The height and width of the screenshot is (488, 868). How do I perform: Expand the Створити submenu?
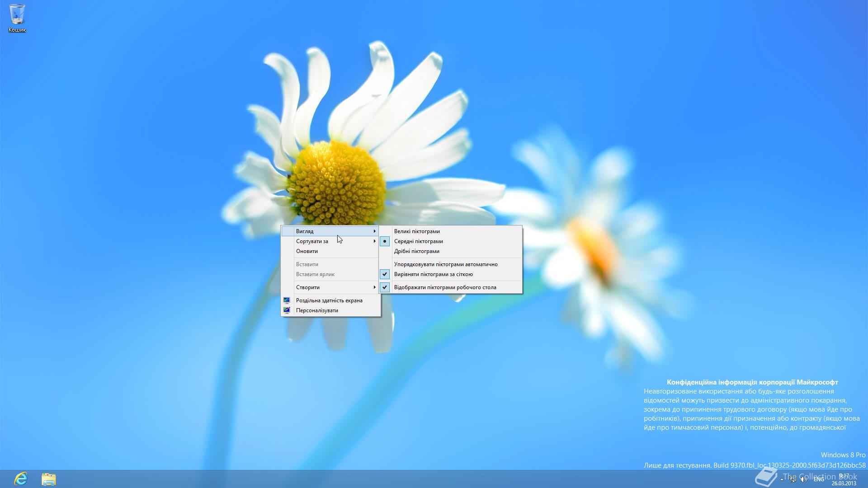pyautogui.click(x=330, y=287)
